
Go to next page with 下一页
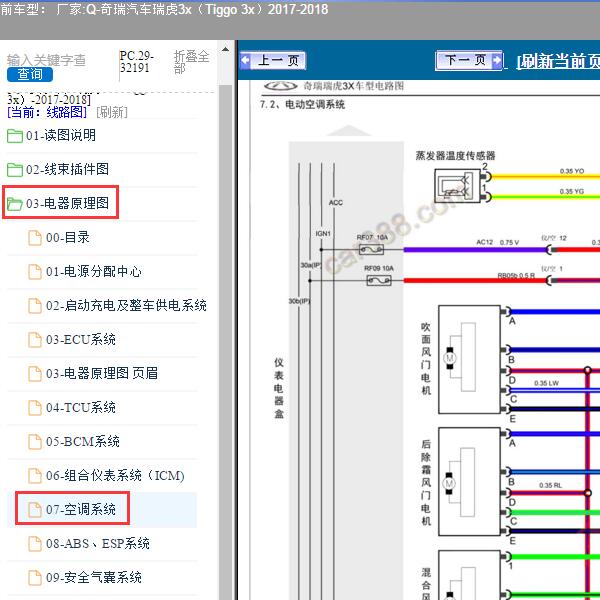[469, 60]
